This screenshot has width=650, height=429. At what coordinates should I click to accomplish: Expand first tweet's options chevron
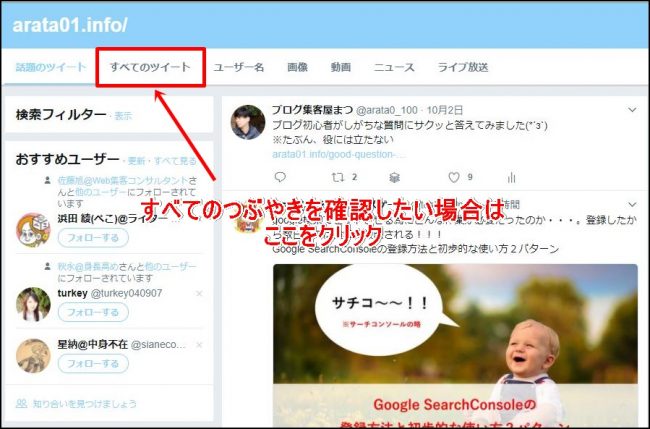click(x=632, y=110)
